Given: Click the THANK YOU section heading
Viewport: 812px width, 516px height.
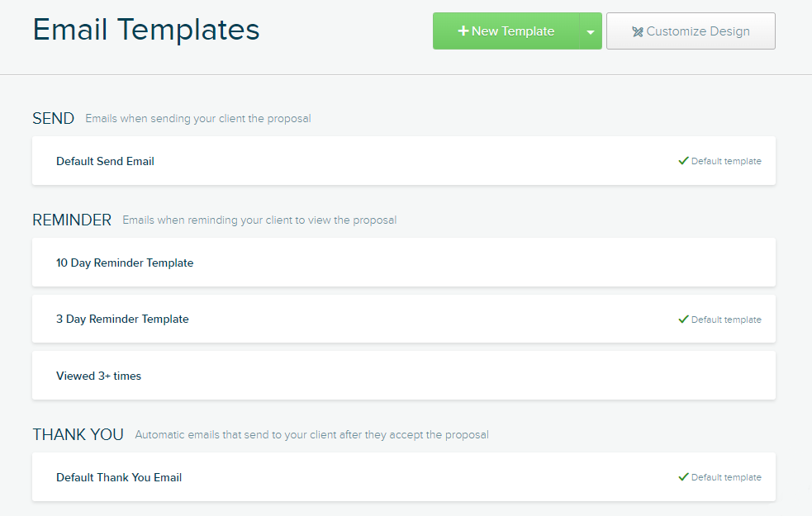Looking at the screenshot, I should [78, 435].
